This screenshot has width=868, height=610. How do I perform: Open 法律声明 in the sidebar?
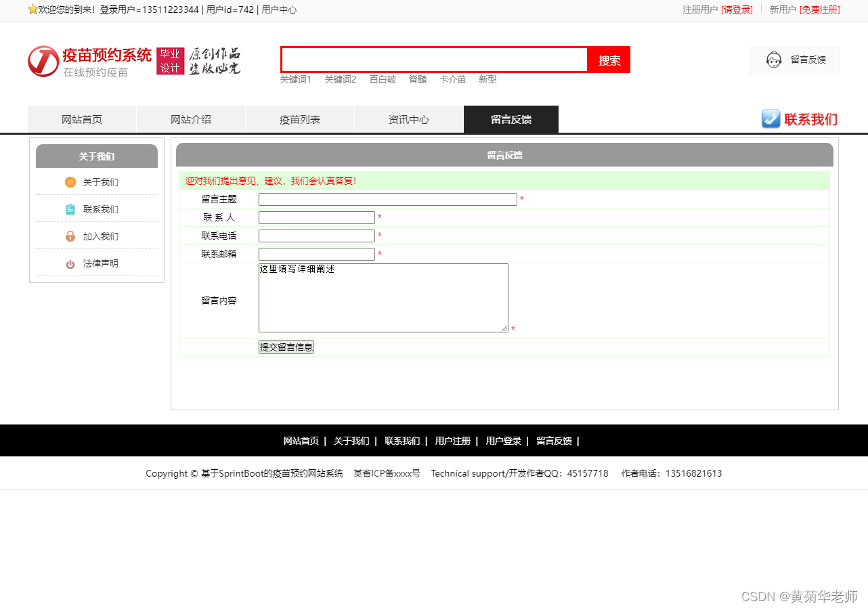point(100,263)
